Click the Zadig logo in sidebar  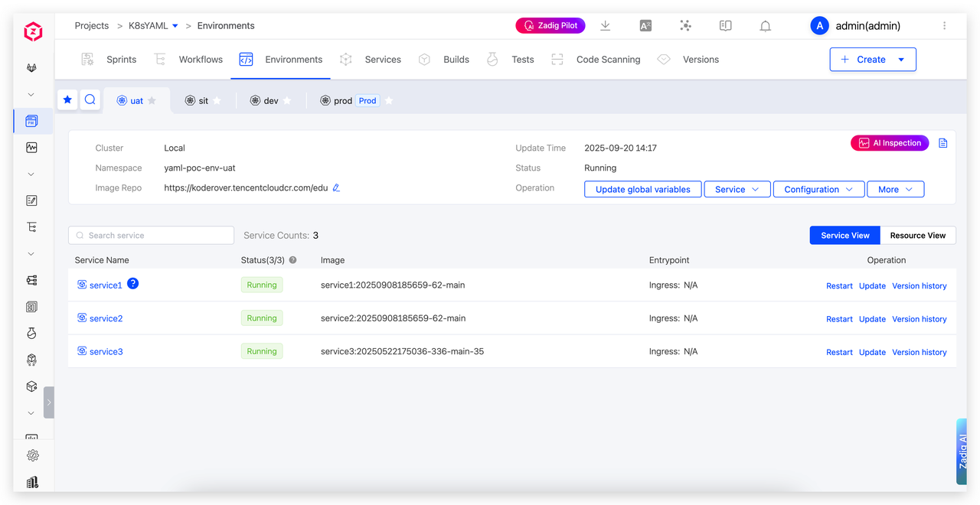tap(32, 32)
